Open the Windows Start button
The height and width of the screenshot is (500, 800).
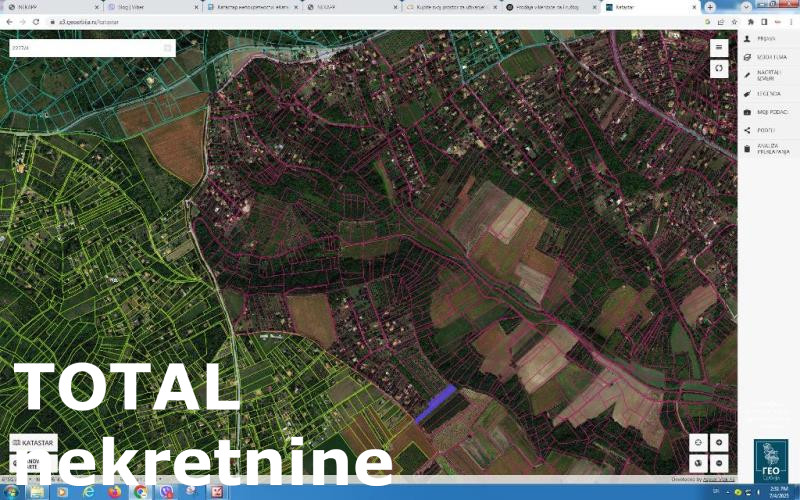coord(11,492)
